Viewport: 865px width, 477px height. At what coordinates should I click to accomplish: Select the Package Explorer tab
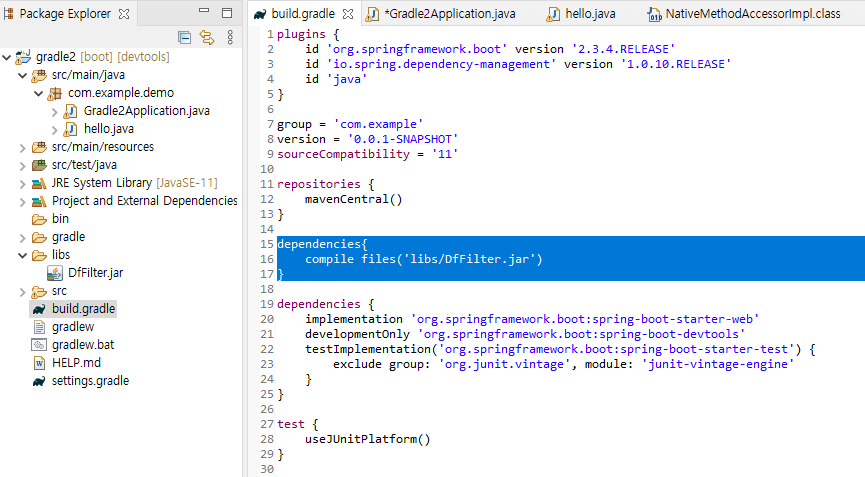point(65,14)
